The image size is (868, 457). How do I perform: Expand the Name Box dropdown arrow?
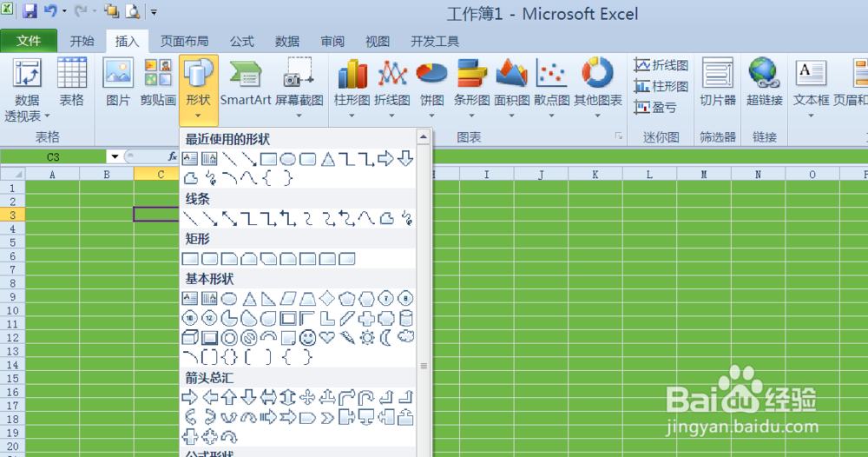pos(115,156)
